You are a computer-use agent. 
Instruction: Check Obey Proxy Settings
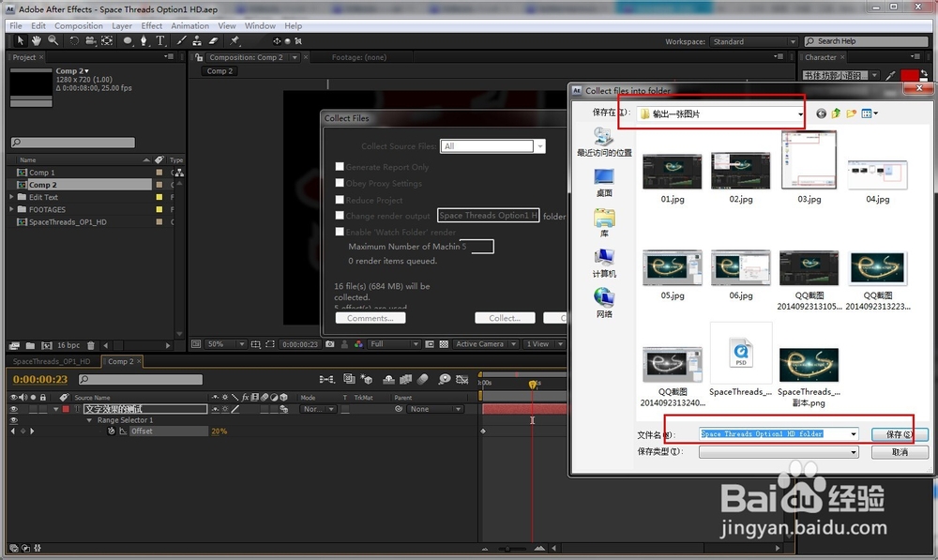[x=340, y=183]
